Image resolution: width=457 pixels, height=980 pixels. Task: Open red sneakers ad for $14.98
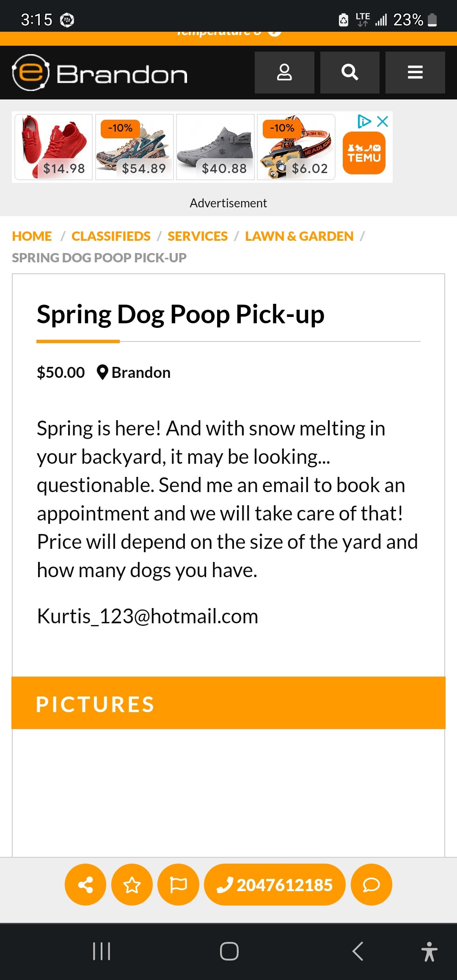coord(54,147)
